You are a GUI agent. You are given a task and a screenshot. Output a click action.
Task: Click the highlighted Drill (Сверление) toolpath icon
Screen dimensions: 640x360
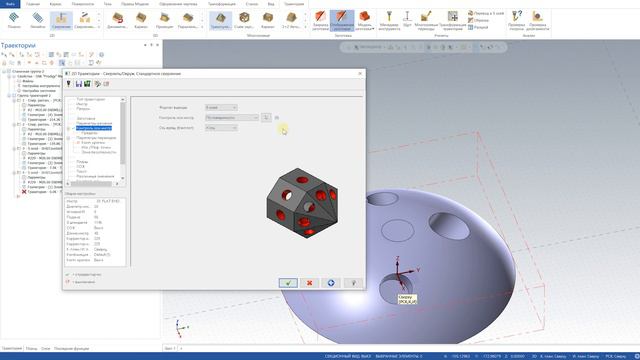(x=61, y=20)
